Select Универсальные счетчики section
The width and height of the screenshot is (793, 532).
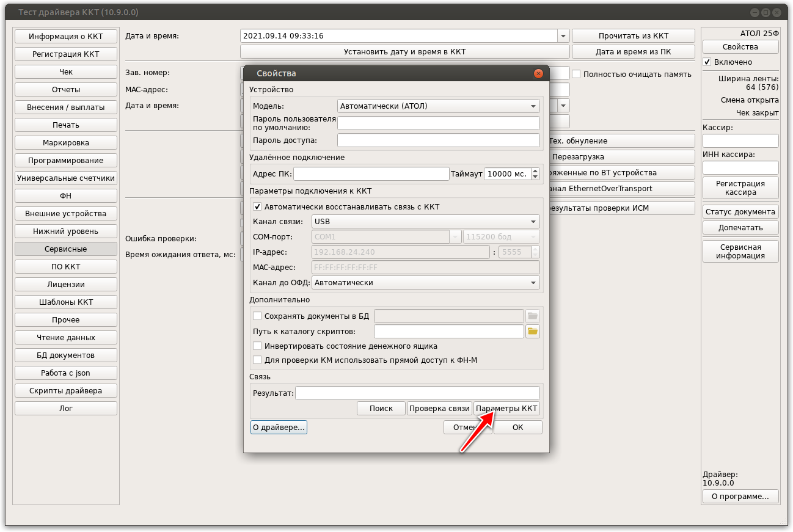[66, 178]
